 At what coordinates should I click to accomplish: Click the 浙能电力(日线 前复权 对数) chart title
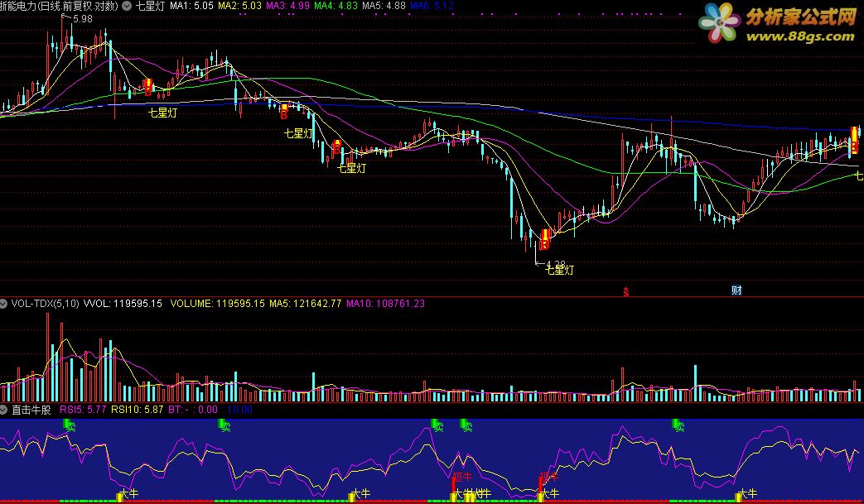(x=60, y=6)
